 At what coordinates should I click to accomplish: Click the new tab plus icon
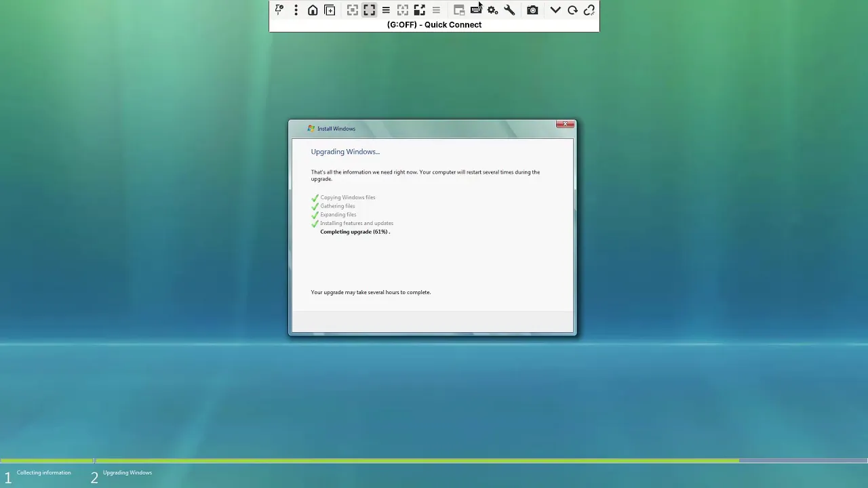pyautogui.click(x=330, y=9)
